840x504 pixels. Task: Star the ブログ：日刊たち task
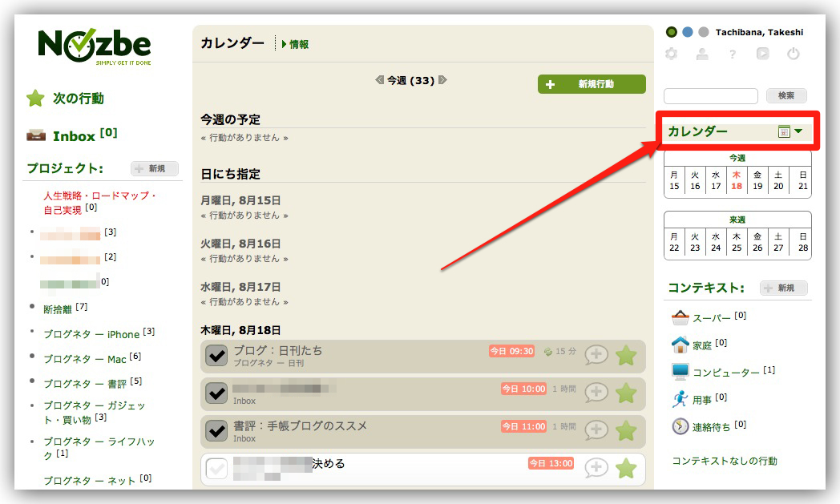click(626, 356)
